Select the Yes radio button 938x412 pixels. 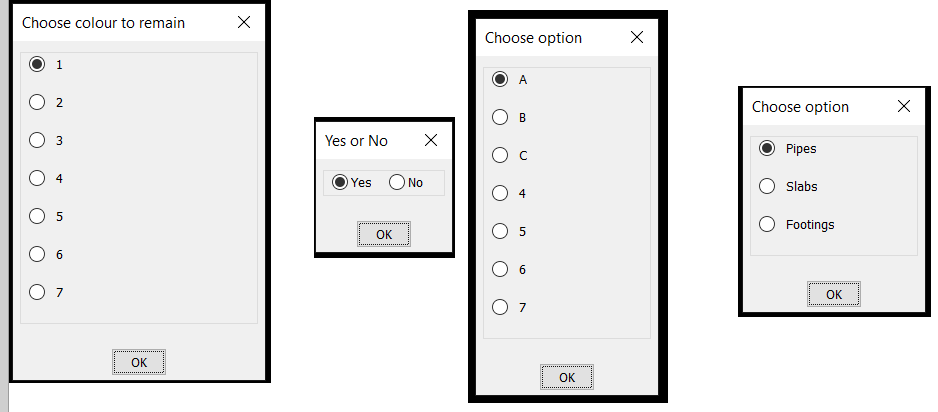(x=340, y=182)
